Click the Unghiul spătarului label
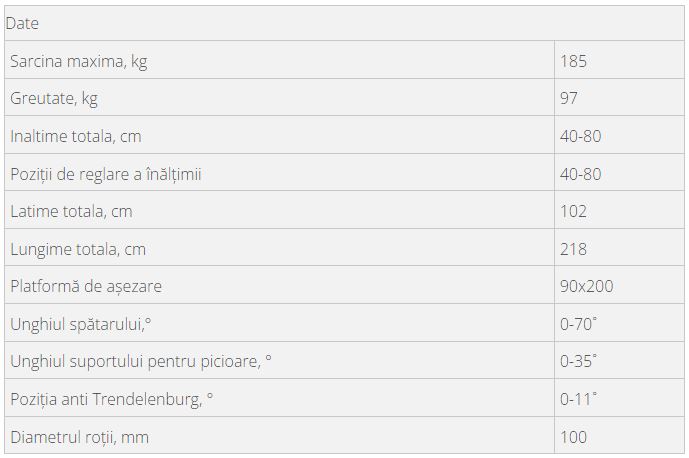Viewport: 689px width, 458px height. [80, 324]
